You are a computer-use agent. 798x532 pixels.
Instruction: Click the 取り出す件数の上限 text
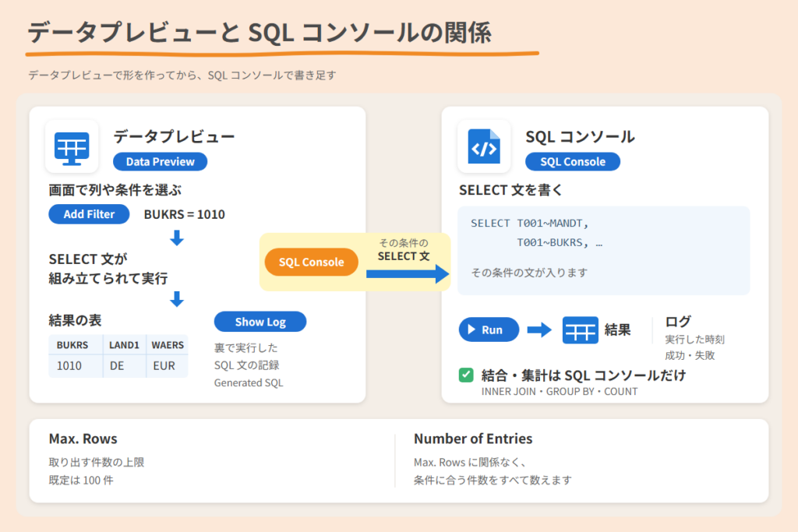(x=97, y=463)
